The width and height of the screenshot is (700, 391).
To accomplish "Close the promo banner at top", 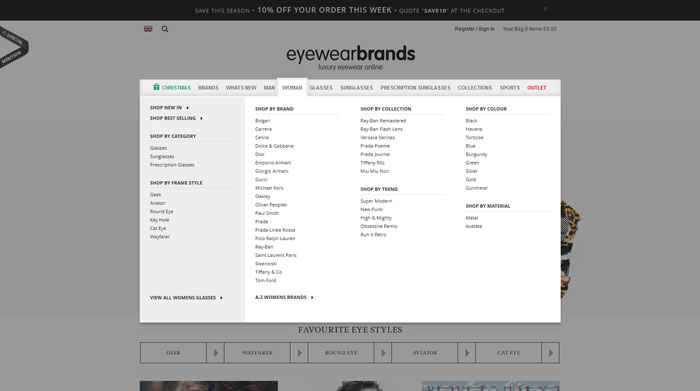I will (x=545, y=8).
